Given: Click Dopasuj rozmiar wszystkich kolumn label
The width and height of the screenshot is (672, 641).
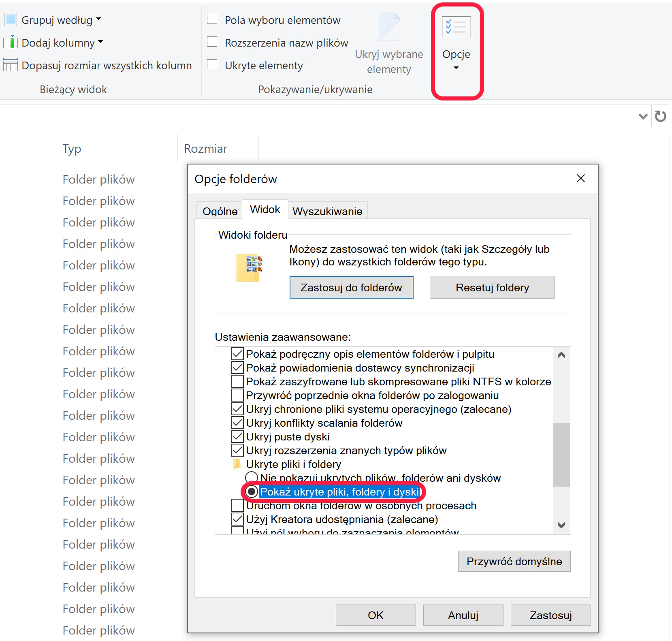Looking at the screenshot, I should tap(107, 65).
